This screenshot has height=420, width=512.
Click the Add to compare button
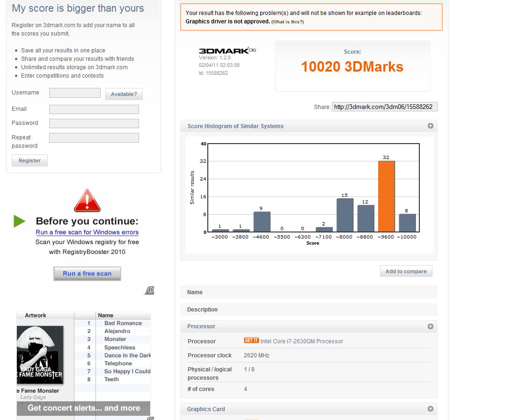tap(406, 271)
